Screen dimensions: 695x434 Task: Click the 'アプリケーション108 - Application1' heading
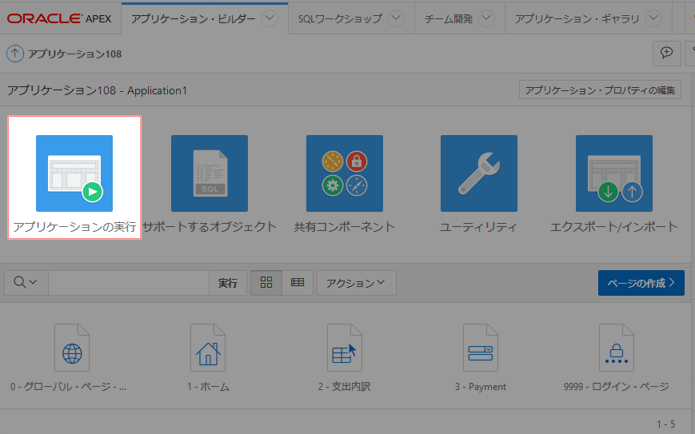click(x=97, y=90)
